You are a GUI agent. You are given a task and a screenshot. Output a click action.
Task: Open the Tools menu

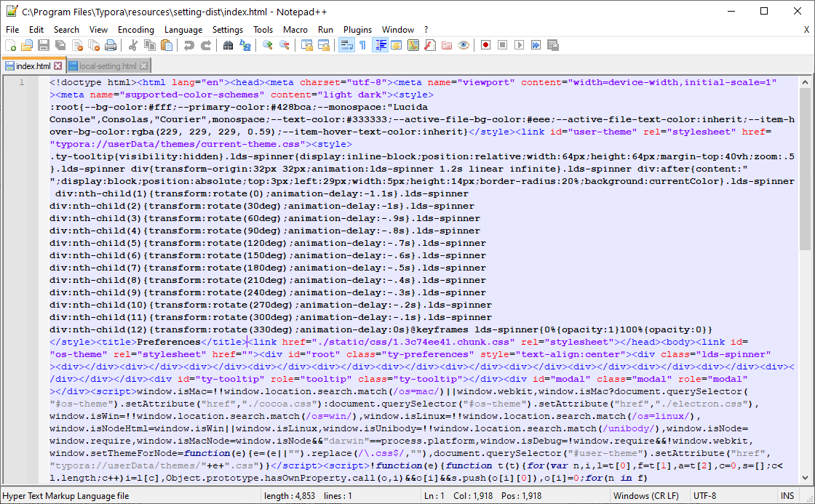[x=263, y=30]
